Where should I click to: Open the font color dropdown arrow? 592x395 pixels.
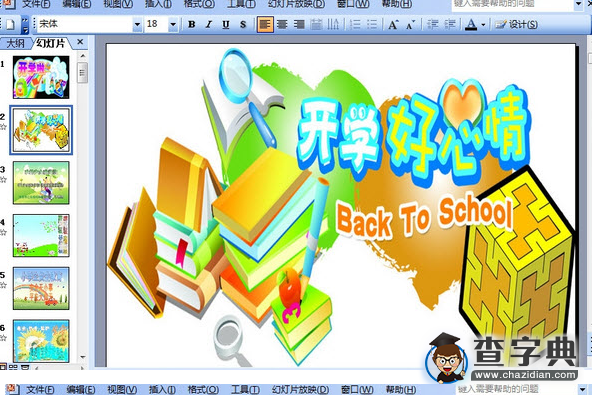click(x=483, y=25)
